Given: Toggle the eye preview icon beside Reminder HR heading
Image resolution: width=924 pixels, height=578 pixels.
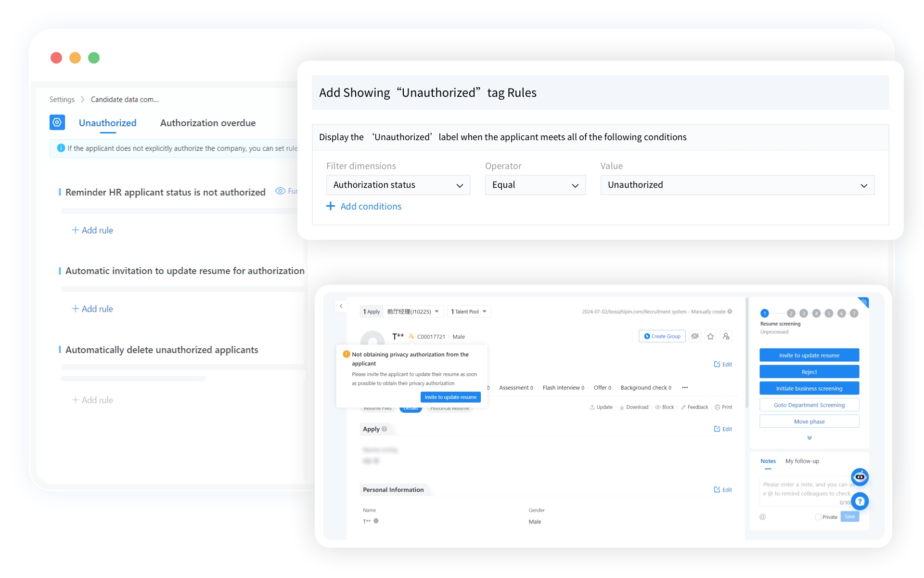Looking at the screenshot, I should (x=280, y=191).
